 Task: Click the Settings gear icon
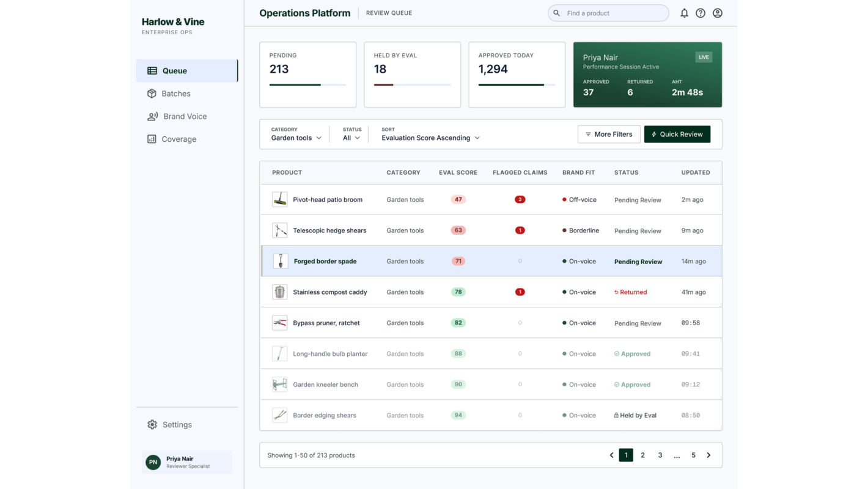152,424
